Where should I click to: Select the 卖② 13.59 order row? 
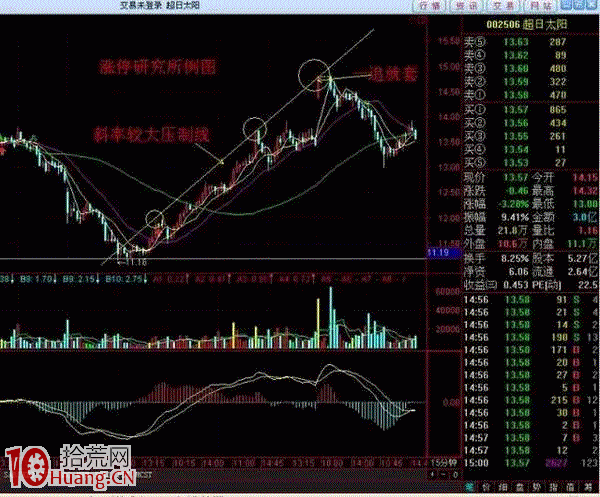coord(517,81)
